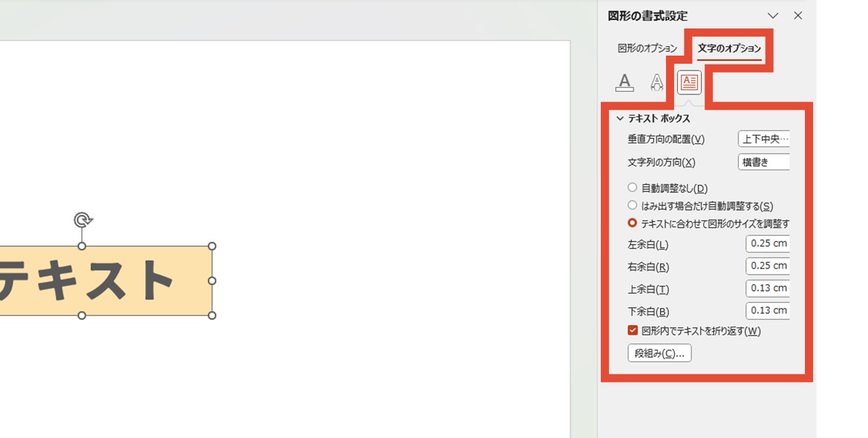Click the top-center resize handle of the shape
The width and height of the screenshot is (868, 438).
(x=81, y=246)
